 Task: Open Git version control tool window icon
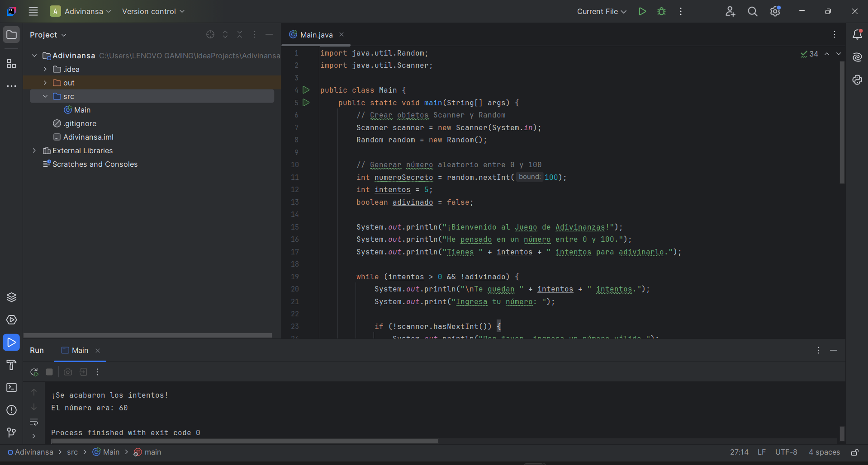point(11,432)
